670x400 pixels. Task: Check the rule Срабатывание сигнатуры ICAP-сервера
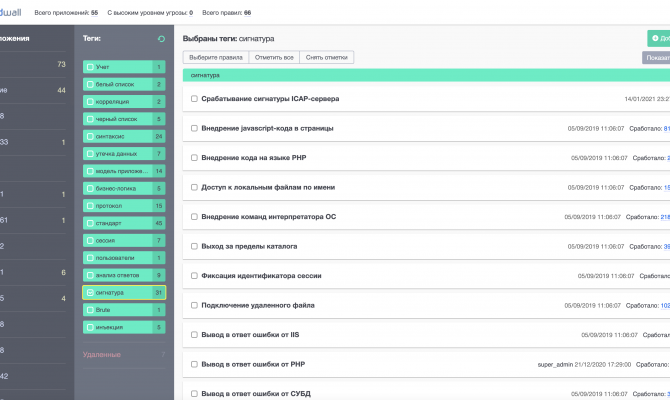pyautogui.click(x=194, y=99)
